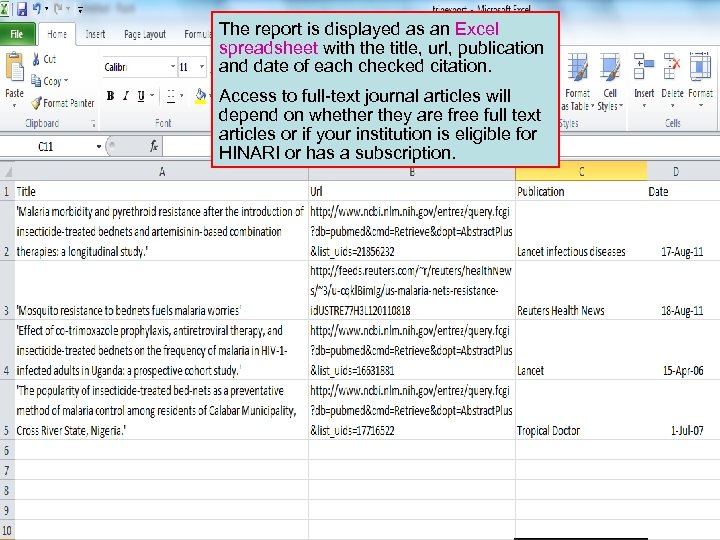Select row 5 header

coord(7,410)
